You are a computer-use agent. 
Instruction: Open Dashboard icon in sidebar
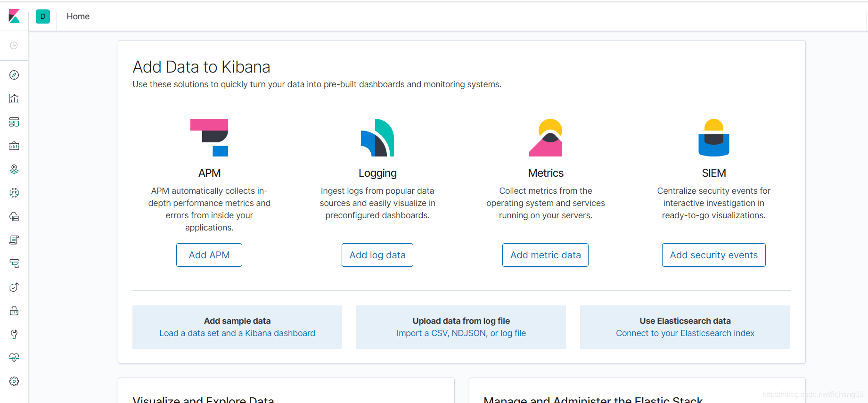pos(14,122)
